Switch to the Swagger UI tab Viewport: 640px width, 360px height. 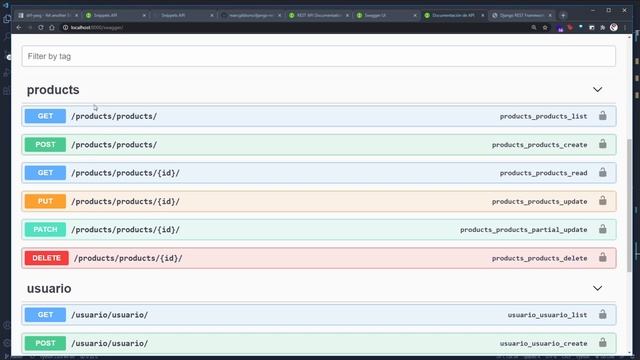pos(387,16)
